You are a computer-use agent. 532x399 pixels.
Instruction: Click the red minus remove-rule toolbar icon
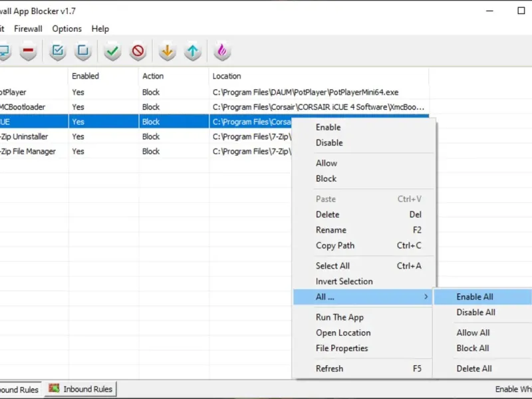(x=27, y=51)
